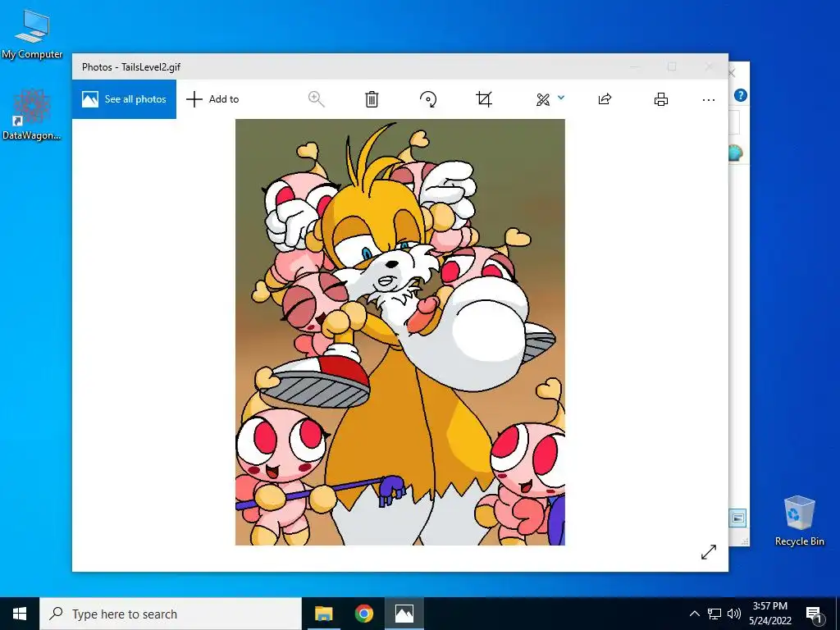Click the Photos - TailsLevel2.gif title text
The width and height of the screenshot is (840, 630).
[x=131, y=67]
